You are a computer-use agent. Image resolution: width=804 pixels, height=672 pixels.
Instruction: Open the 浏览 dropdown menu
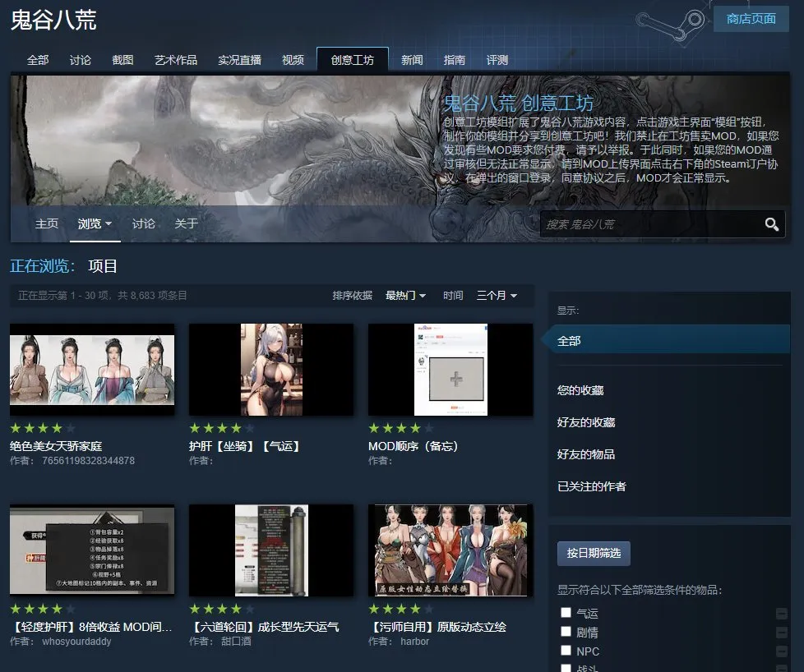click(x=95, y=223)
